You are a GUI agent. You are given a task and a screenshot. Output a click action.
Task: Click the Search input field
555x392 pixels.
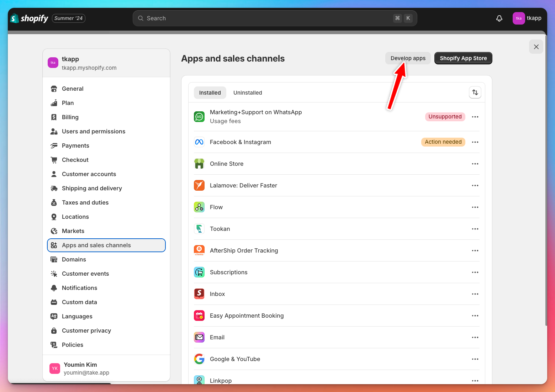[x=275, y=18]
